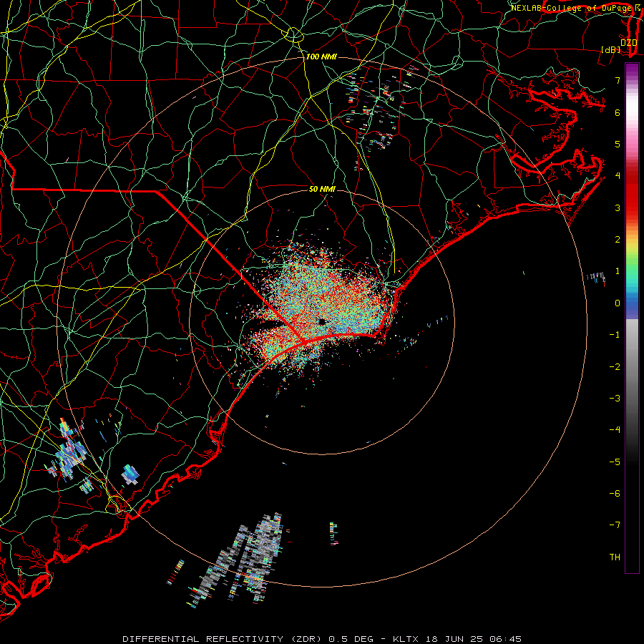Click the -2 value on the color scale
The width and height of the screenshot is (644, 644).
(x=615, y=367)
